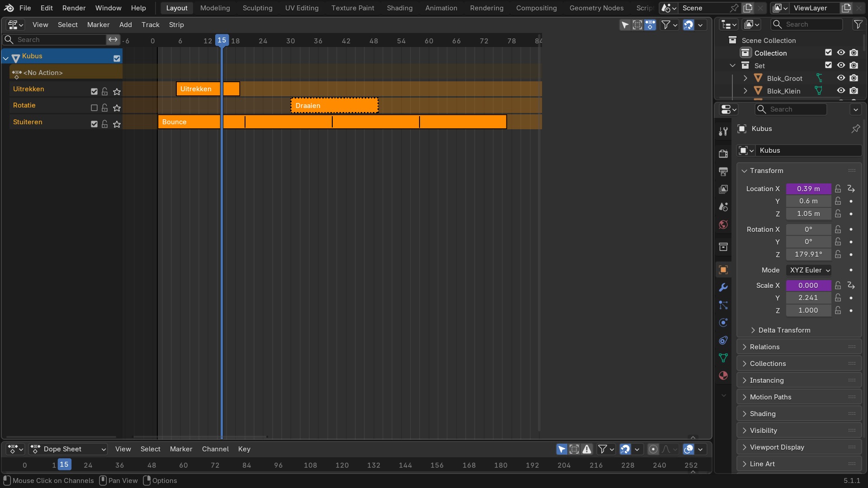Open the Render menu
Viewport: 868px width, 488px height.
pos(74,8)
